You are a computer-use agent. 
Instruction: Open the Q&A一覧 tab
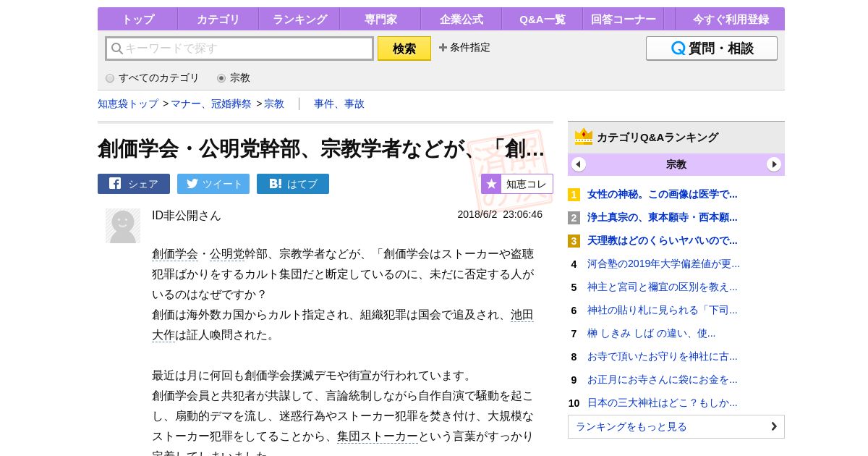tap(542, 20)
